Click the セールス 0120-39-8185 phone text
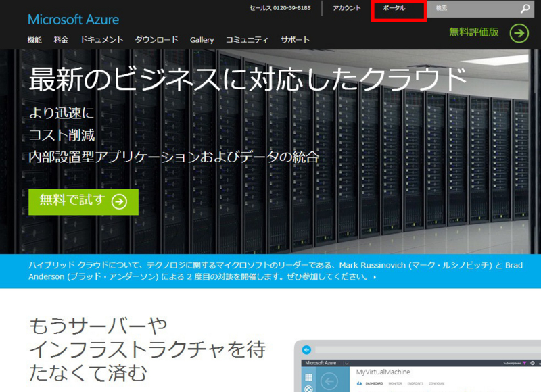This screenshot has width=541, height=392. (280, 8)
